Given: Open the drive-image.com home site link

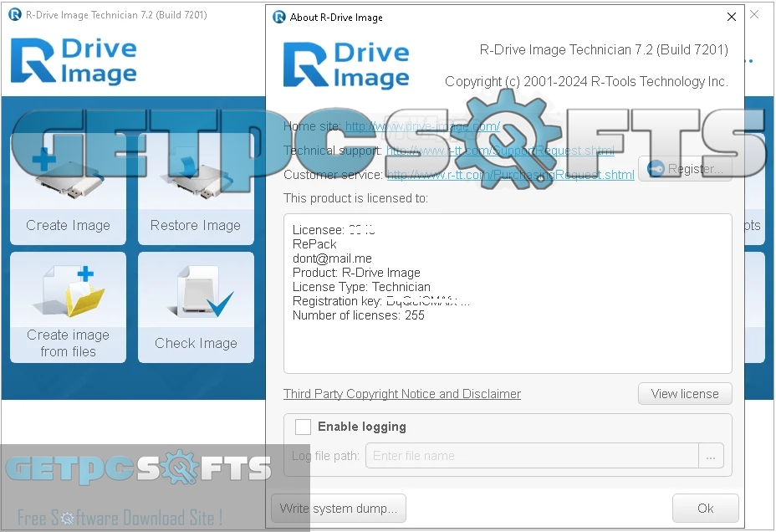Looking at the screenshot, I should (x=422, y=126).
